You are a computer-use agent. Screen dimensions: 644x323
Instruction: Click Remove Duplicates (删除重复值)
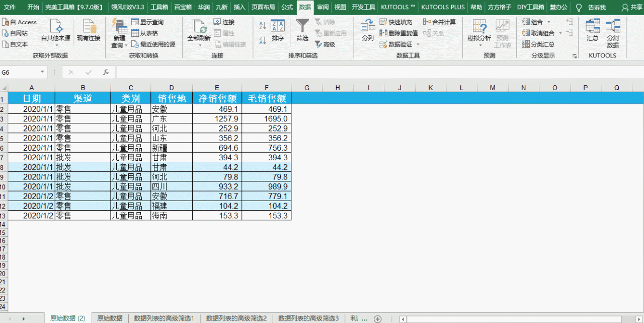coord(398,33)
